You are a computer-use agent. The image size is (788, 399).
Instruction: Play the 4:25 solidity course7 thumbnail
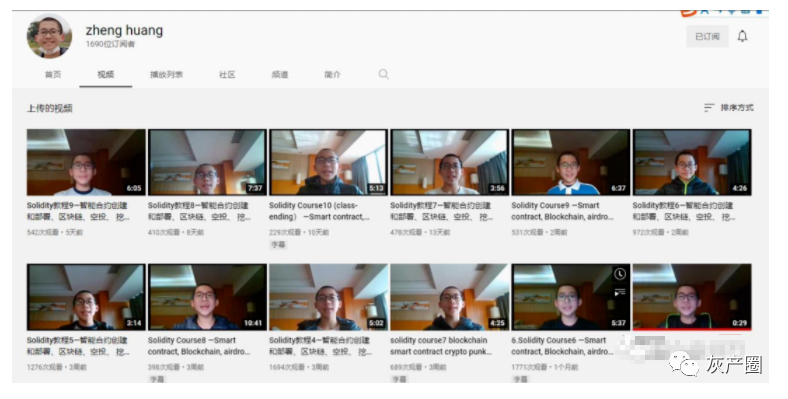point(449,296)
